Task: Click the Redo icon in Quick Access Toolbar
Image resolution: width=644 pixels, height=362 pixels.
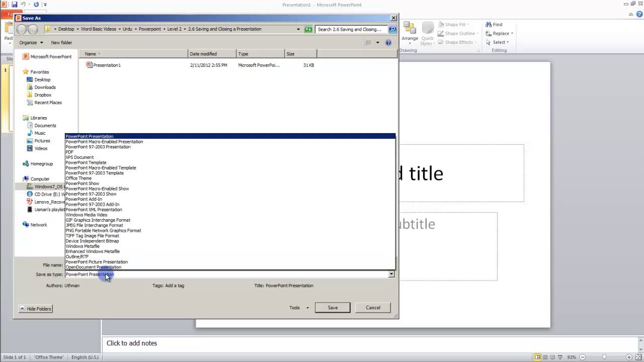Action: pos(36,5)
